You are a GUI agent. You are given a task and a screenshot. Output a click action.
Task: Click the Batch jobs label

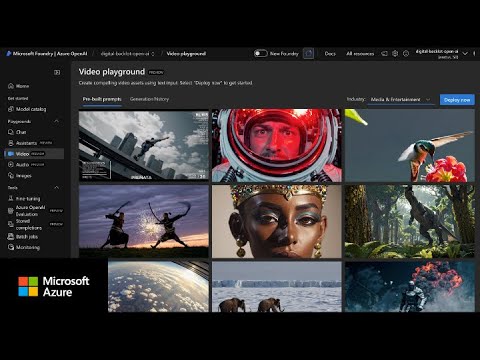point(27,237)
